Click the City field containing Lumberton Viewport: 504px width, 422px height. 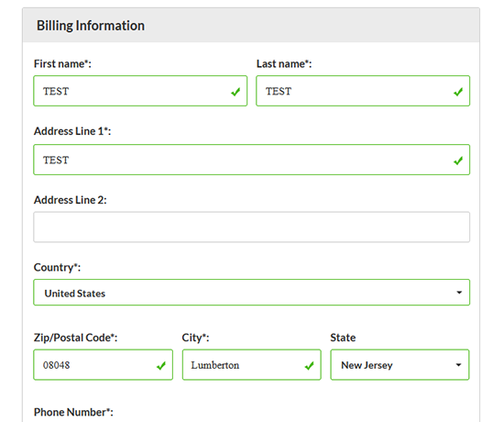pos(252,365)
